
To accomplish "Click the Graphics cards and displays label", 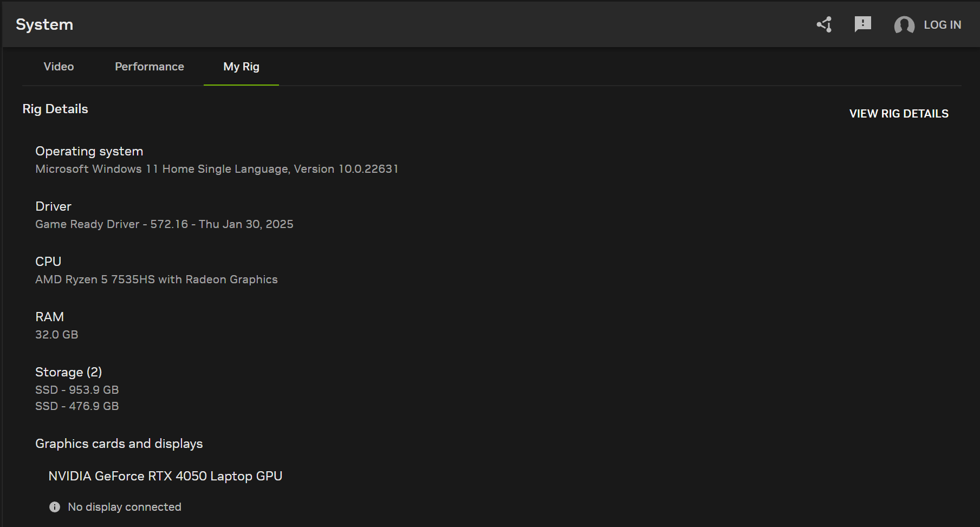I will [x=119, y=444].
